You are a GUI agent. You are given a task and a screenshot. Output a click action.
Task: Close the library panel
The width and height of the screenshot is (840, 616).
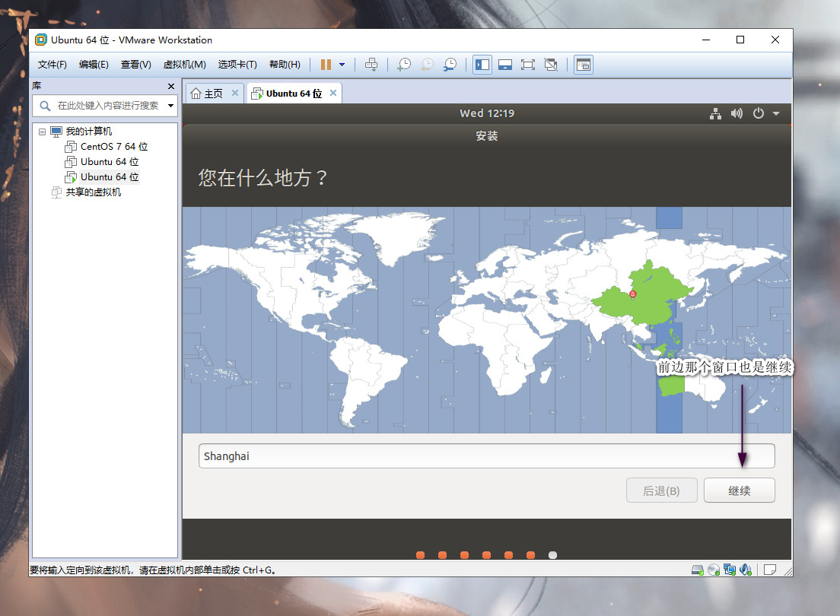point(171,86)
